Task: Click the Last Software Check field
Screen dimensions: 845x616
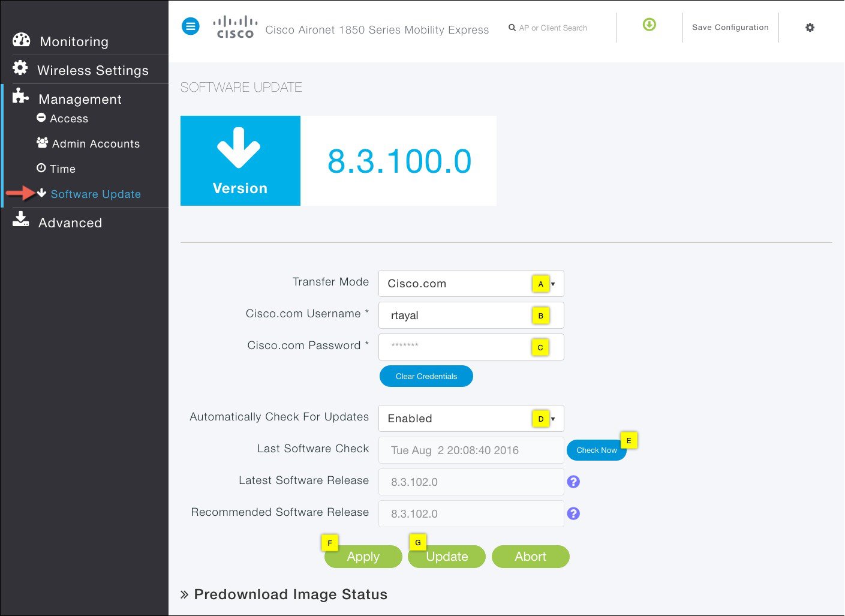Action: 471,450
